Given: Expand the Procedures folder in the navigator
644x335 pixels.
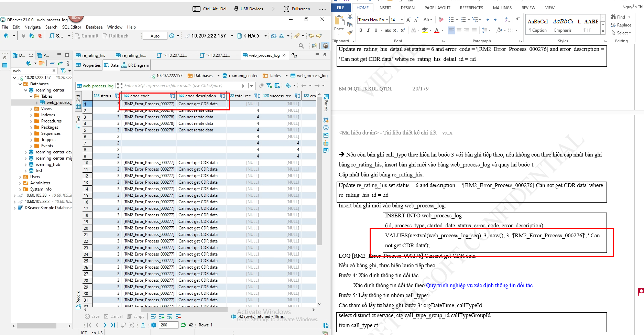Looking at the screenshot, I should 31,121.
